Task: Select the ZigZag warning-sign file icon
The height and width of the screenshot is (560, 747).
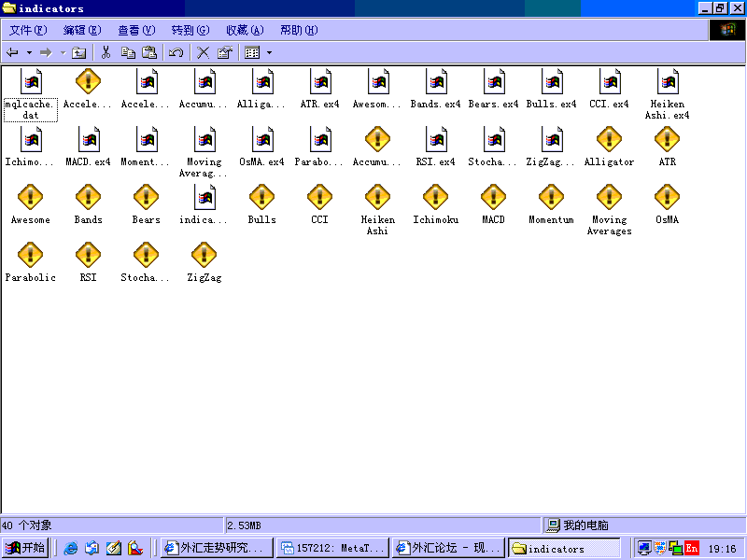Action: 204,255
